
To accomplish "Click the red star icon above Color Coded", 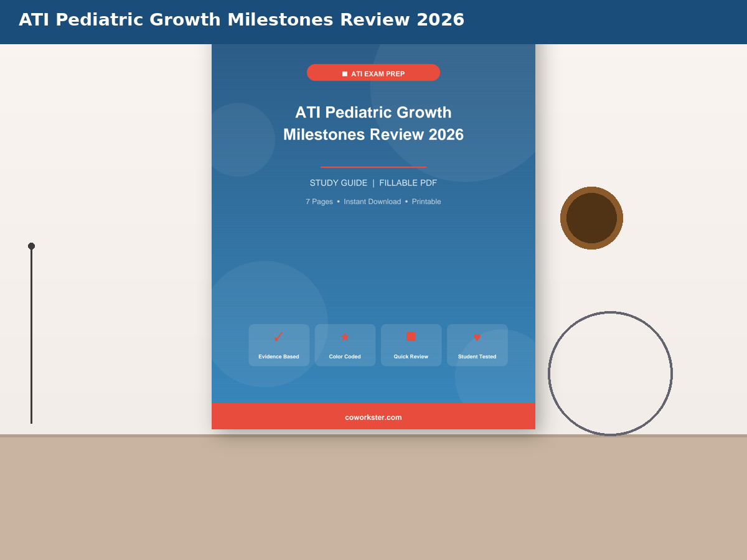I will pos(345,337).
